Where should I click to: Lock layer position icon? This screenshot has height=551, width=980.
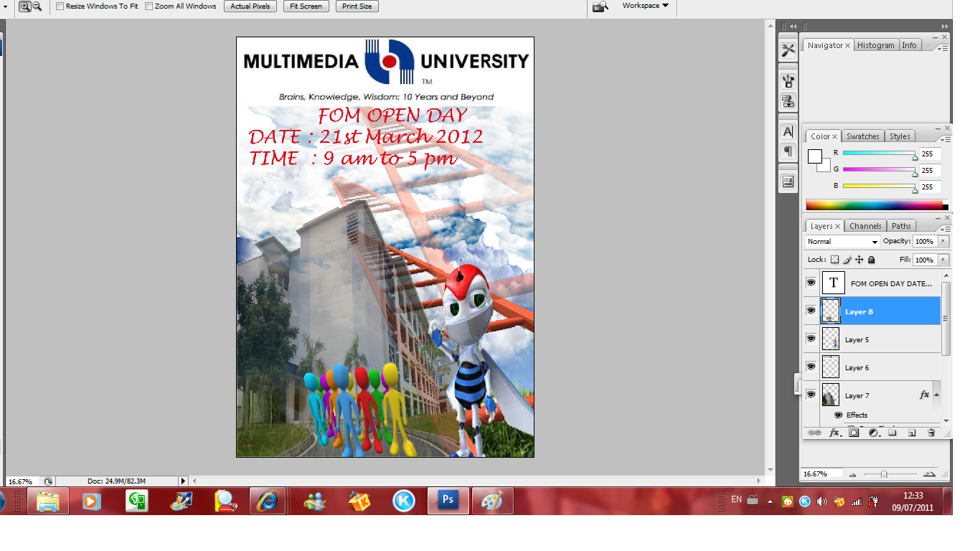point(859,260)
